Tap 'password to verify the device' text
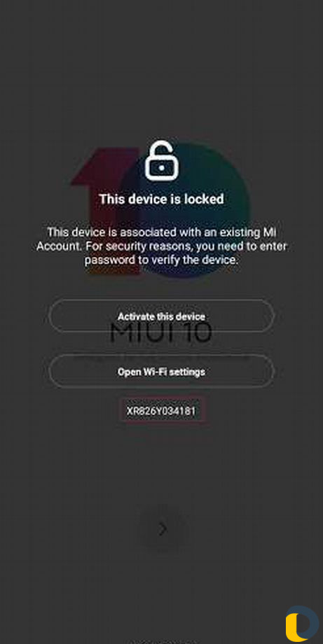 [161, 260]
